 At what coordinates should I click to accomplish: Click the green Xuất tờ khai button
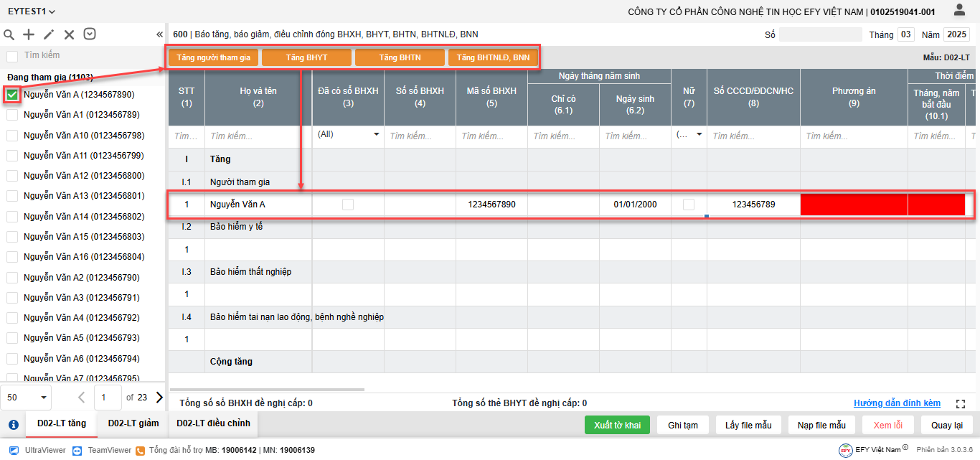617,425
